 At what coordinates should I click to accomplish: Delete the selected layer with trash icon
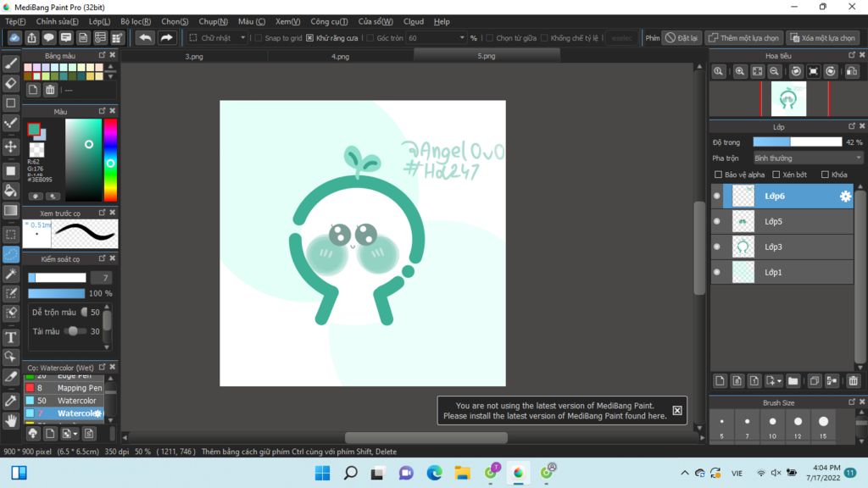[853, 381]
